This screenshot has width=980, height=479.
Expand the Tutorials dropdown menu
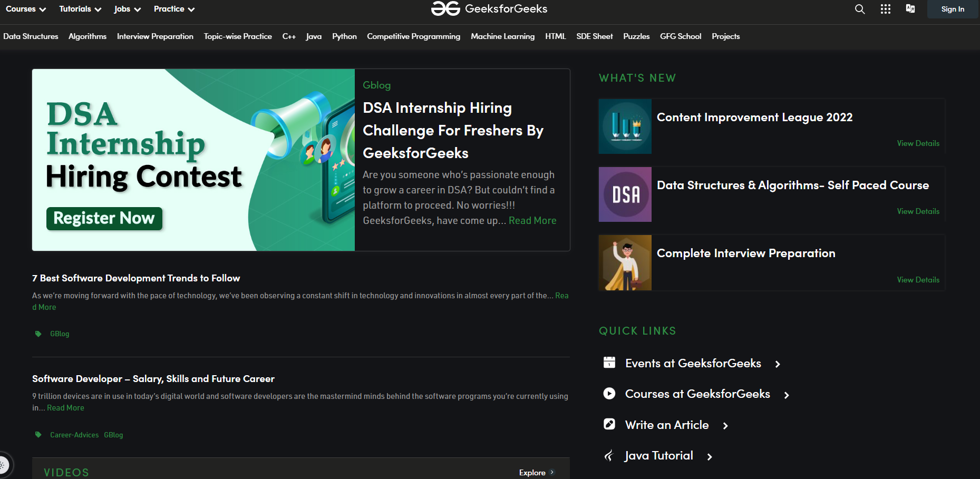80,9
